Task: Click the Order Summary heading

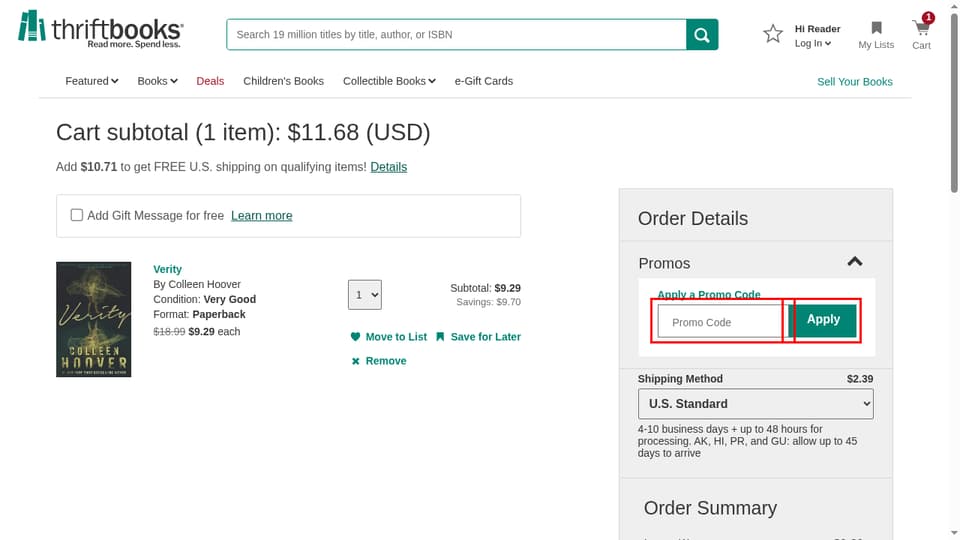Action: click(710, 508)
